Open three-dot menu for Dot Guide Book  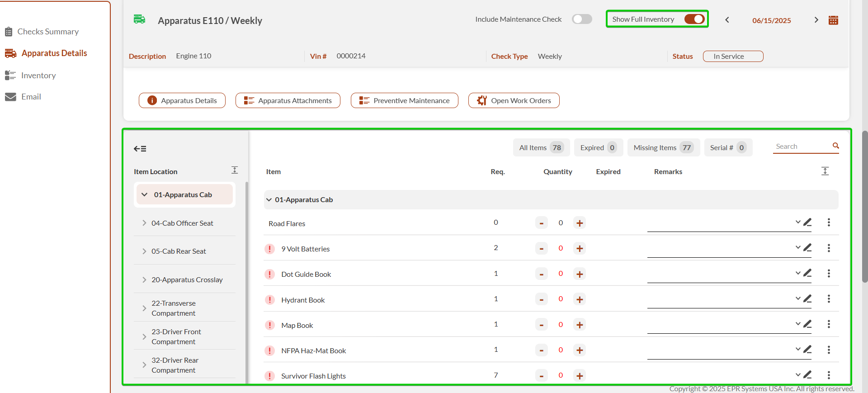coord(829,274)
